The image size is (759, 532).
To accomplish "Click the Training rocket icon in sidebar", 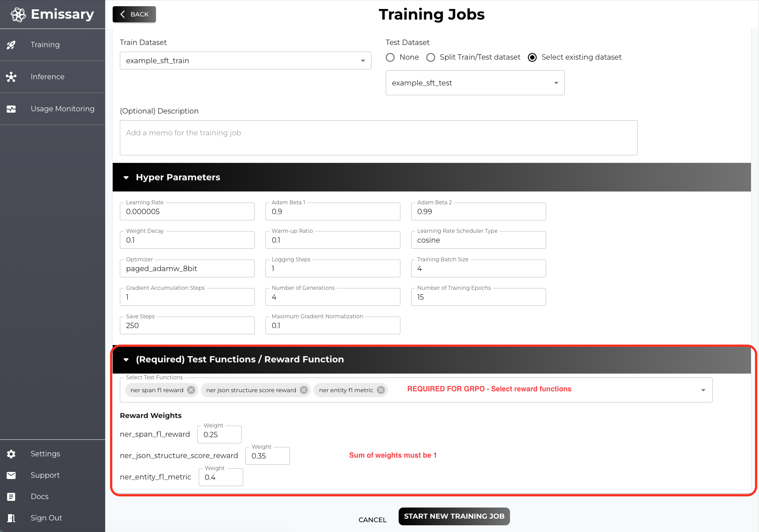I will tap(11, 45).
